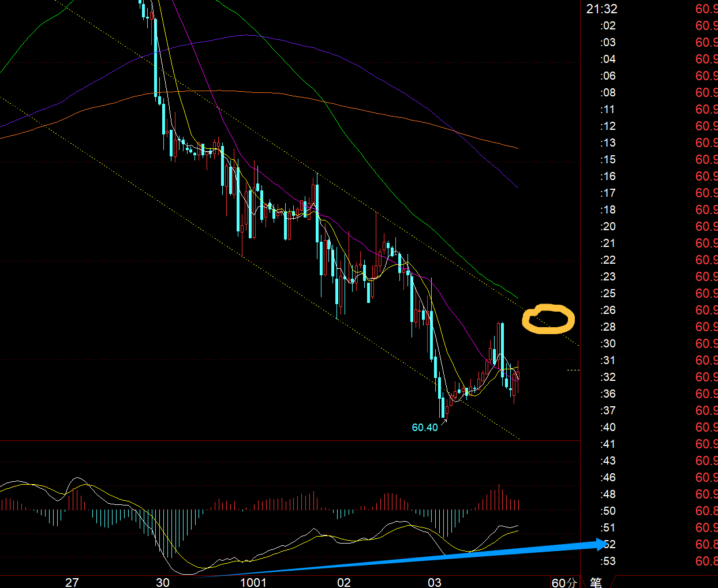Screen dimensions: 718x588
Task: Select the :03 tick row
Action: [649, 42]
